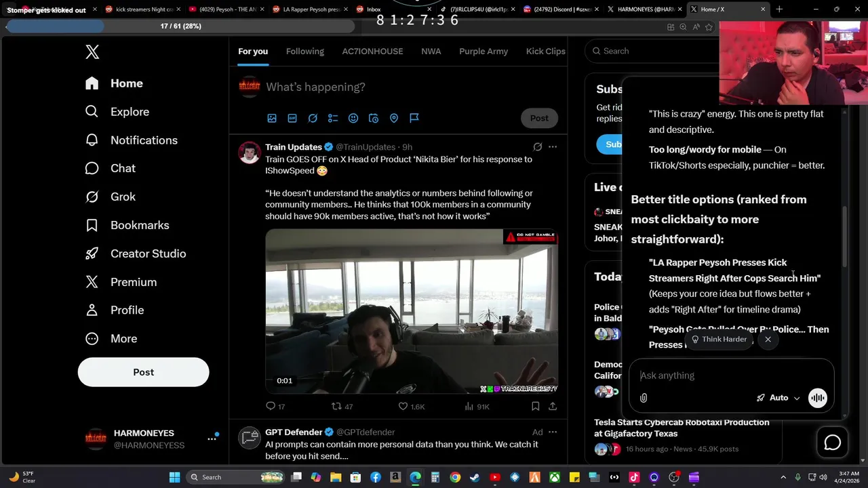Open emoji picker in post composer
The width and height of the screenshot is (868, 488).
click(353, 118)
